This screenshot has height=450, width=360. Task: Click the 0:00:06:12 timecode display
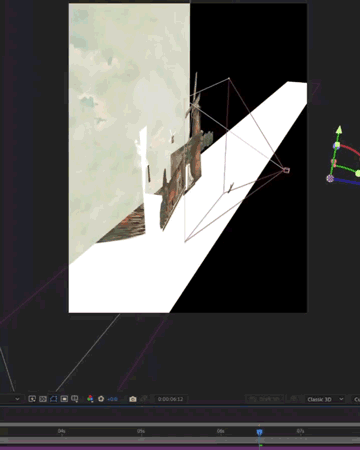[x=170, y=399]
